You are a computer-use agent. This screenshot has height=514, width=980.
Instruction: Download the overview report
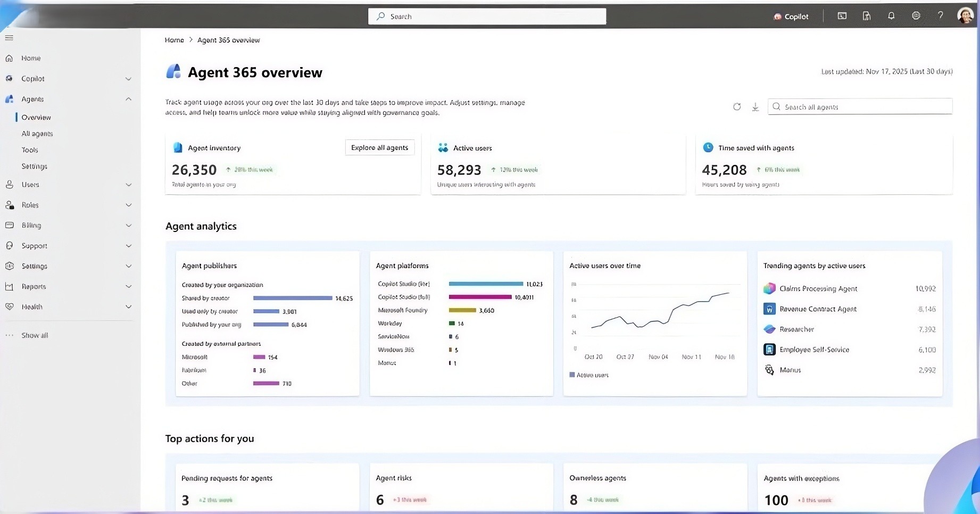755,107
